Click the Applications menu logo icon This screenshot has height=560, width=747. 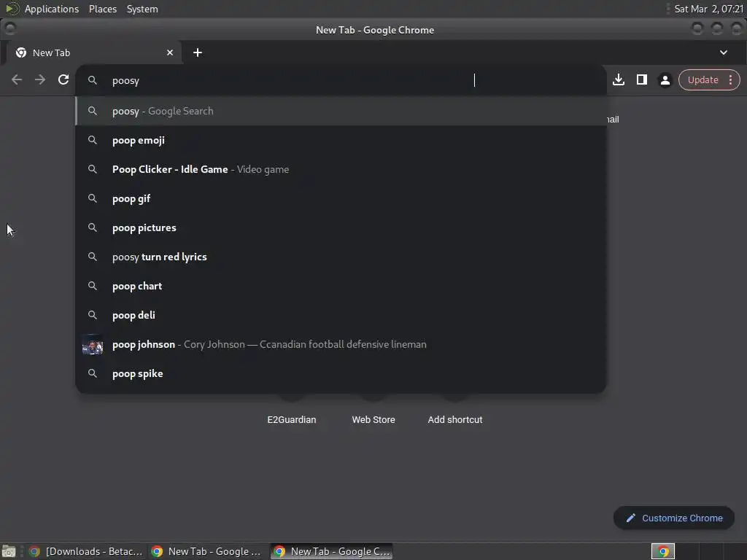(x=12, y=9)
